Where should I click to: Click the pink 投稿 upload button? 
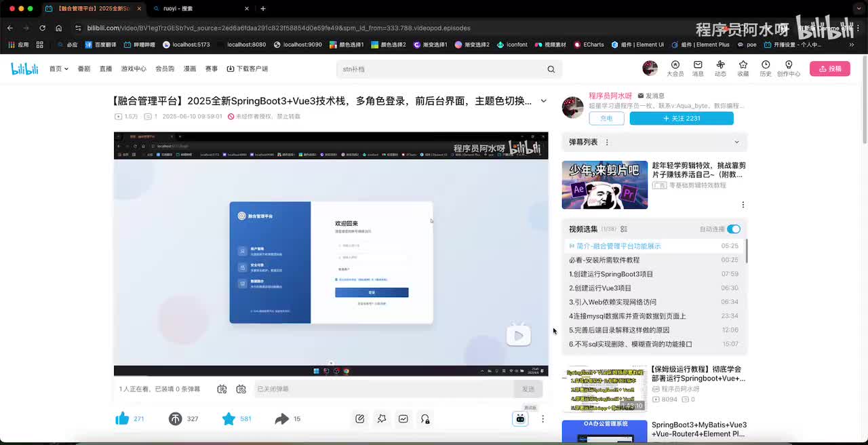[x=829, y=69]
